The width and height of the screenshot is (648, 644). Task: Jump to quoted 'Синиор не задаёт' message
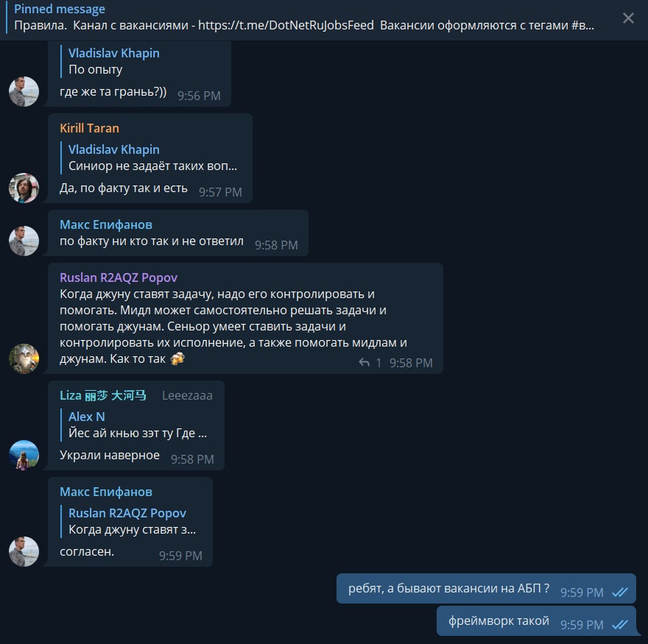pyautogui.click(x=149, y=158)
